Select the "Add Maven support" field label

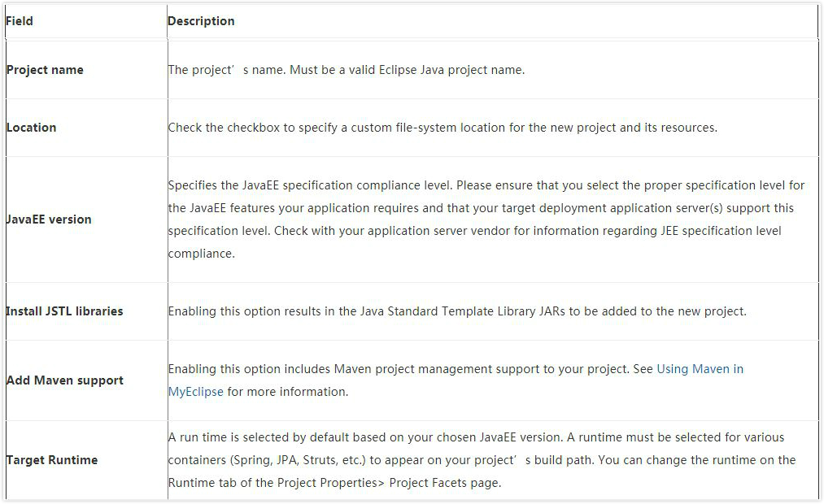(x=65, y=380)
